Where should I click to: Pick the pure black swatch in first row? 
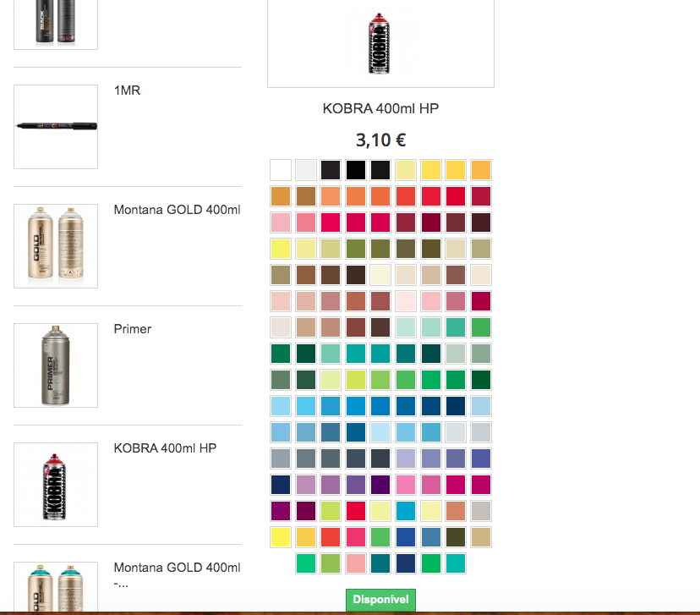click(356, 170)
